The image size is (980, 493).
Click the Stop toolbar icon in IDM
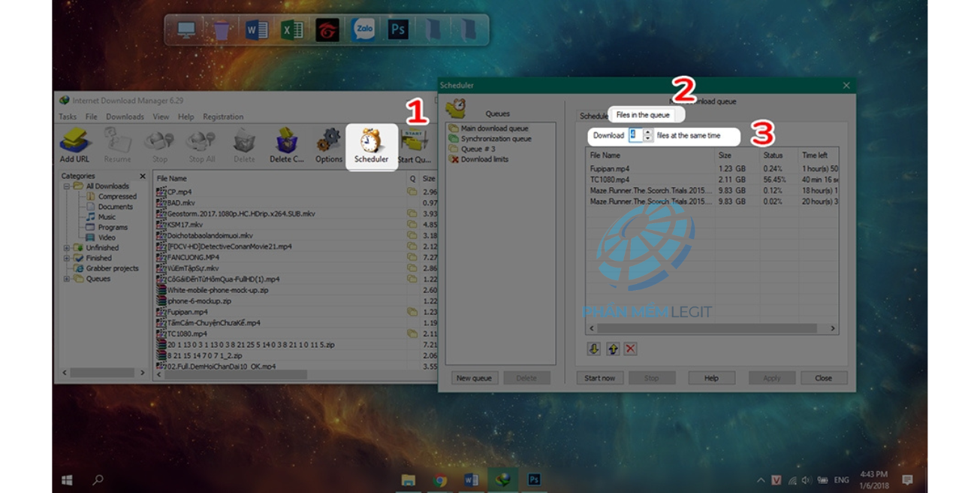point(159,145)
